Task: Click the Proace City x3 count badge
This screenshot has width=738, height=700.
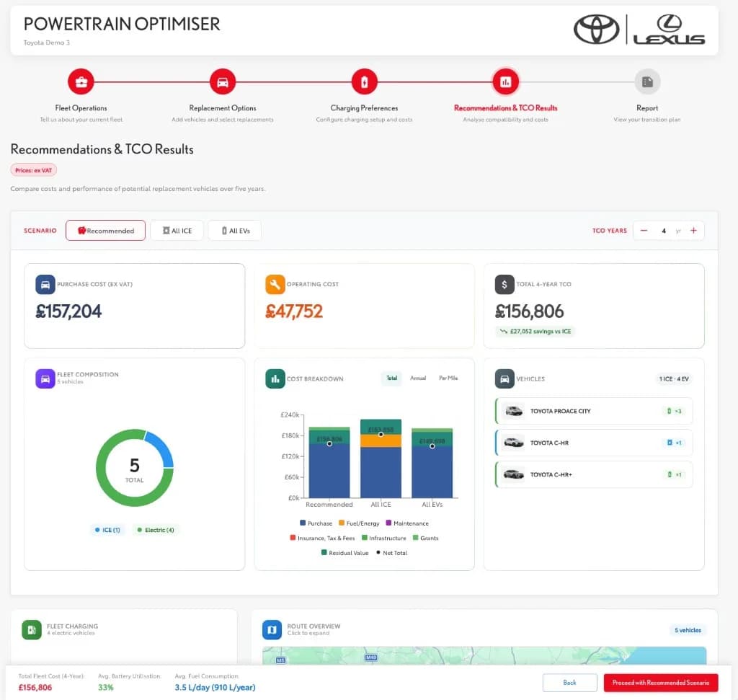Action: (x=675, y=411)
